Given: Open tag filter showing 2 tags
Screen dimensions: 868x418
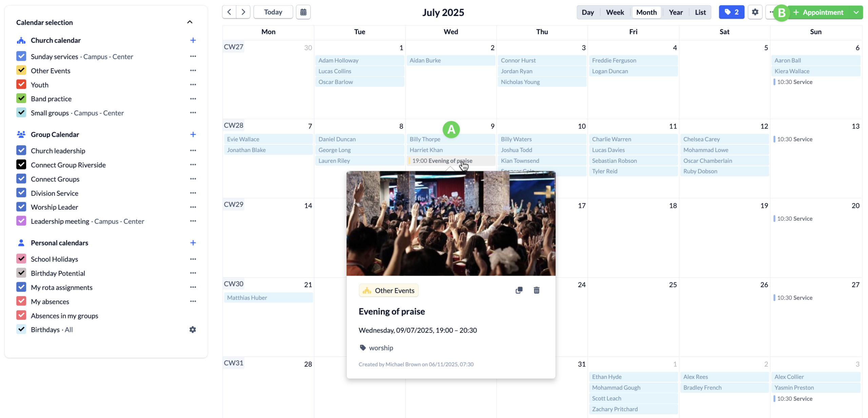Looking at the screenshot, I should click(x=731, y=12).
